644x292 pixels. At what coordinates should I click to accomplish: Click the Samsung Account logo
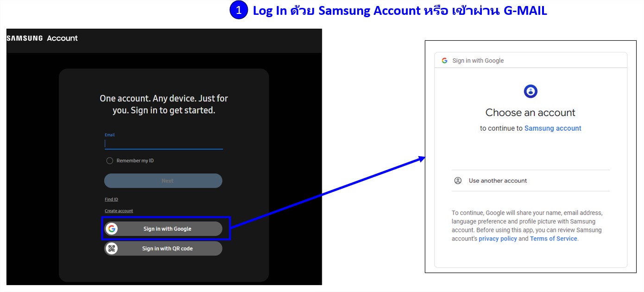point(42,38)
